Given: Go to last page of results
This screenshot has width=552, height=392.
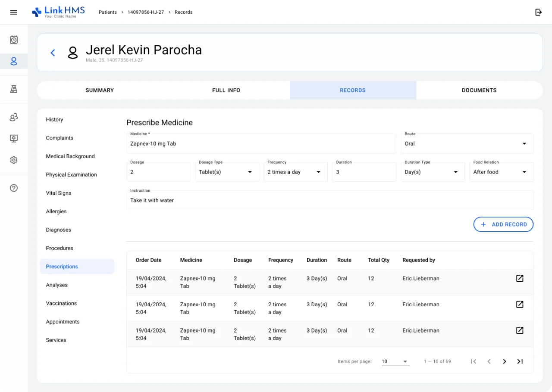Looking at the screenshot, I should pos(520,361).
